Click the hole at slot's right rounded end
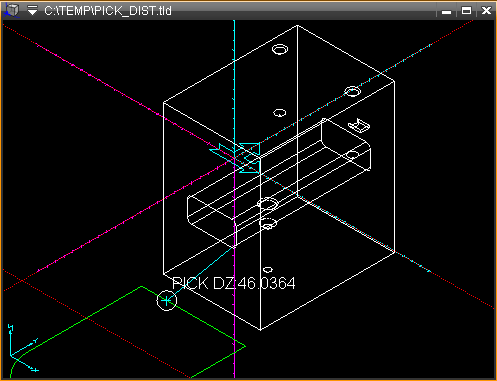 click(x=352, y=155)
